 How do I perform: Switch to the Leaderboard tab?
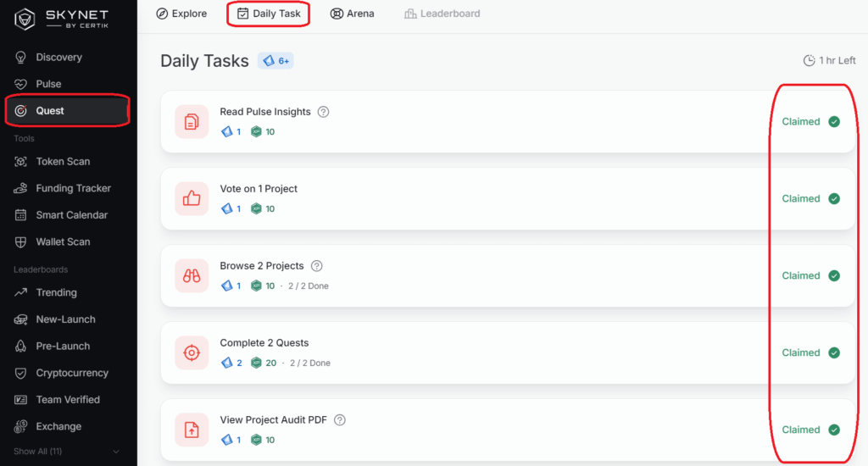442,14
